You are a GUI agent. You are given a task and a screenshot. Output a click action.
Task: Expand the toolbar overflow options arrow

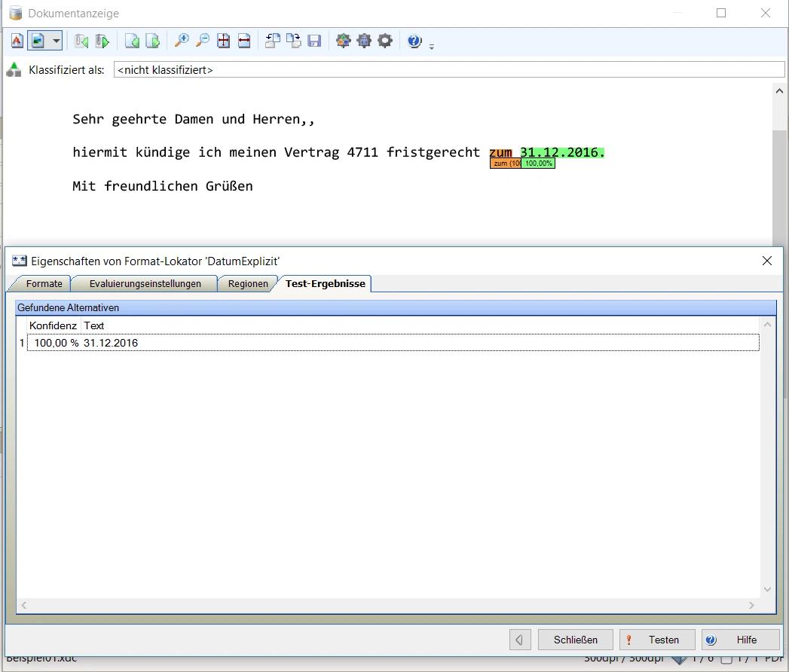coord(432,47)
